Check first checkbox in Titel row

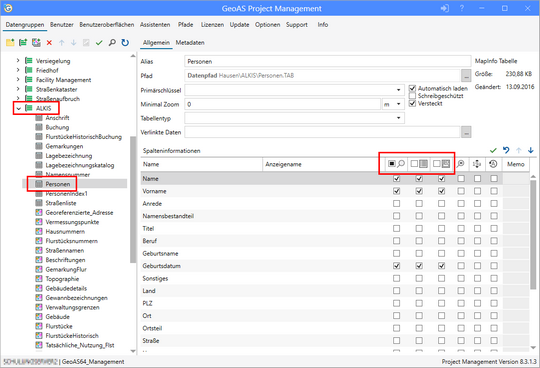tap(396, 229)
